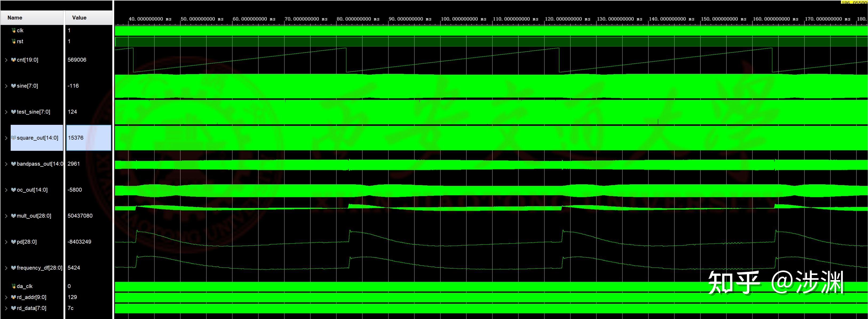Viewport: 868px width, 319px height.
Task: Click the Name column header
Action: 15,18
